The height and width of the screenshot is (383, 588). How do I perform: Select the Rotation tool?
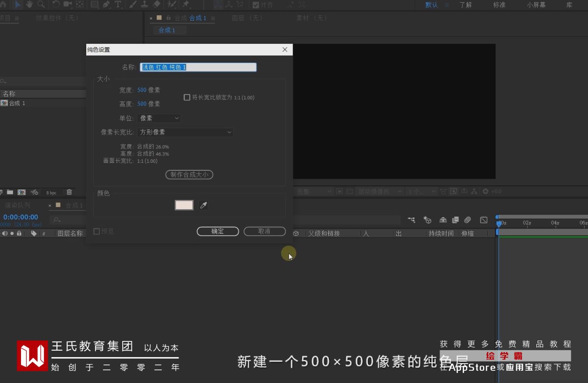click(x=56, y=4)
